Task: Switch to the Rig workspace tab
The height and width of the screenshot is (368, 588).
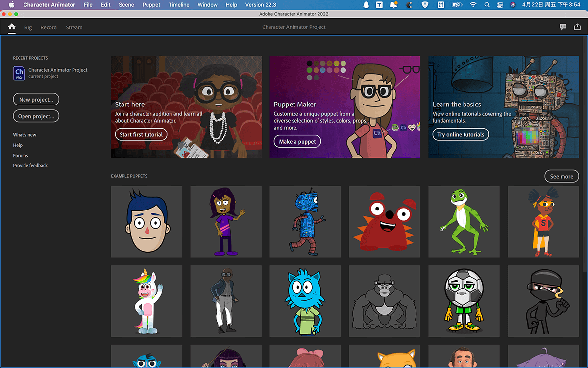Action: click(28, 27)
